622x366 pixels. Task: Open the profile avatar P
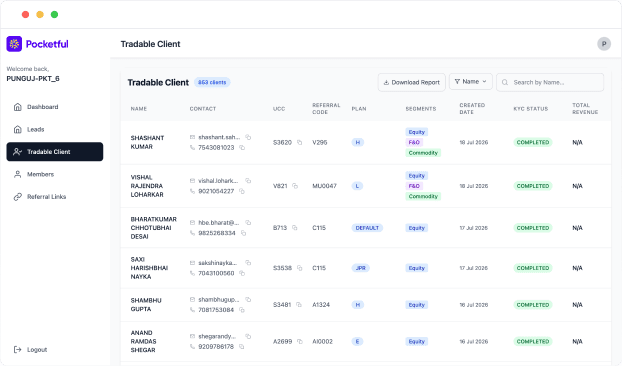(604, 44)
